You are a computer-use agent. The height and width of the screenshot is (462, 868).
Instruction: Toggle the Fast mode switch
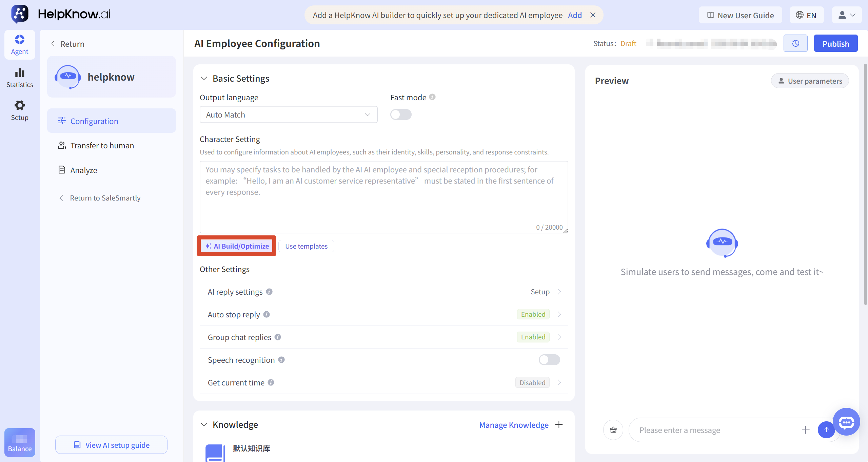[x=401, y=114]
